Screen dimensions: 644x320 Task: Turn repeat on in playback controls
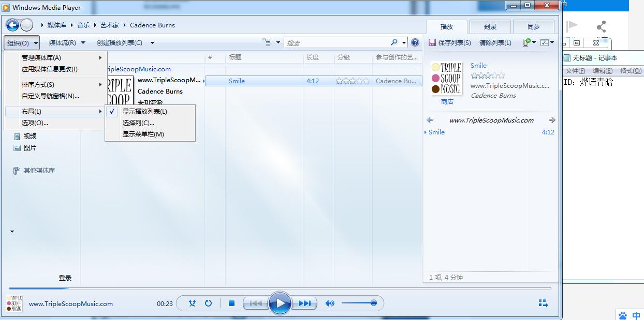(x=208, y=303)
